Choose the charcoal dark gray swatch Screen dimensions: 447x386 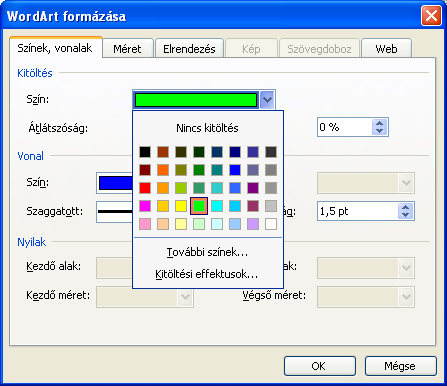coord(271,152)
